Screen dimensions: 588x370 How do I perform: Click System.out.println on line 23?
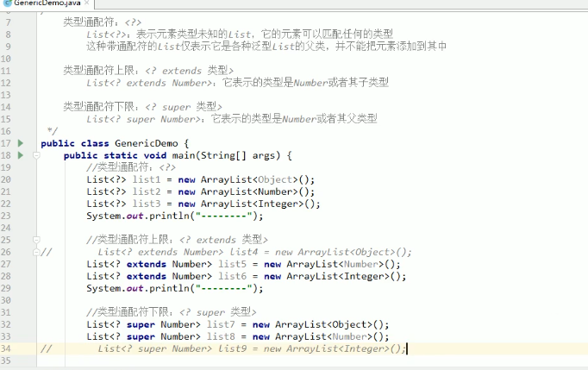[x=138, y=216]
